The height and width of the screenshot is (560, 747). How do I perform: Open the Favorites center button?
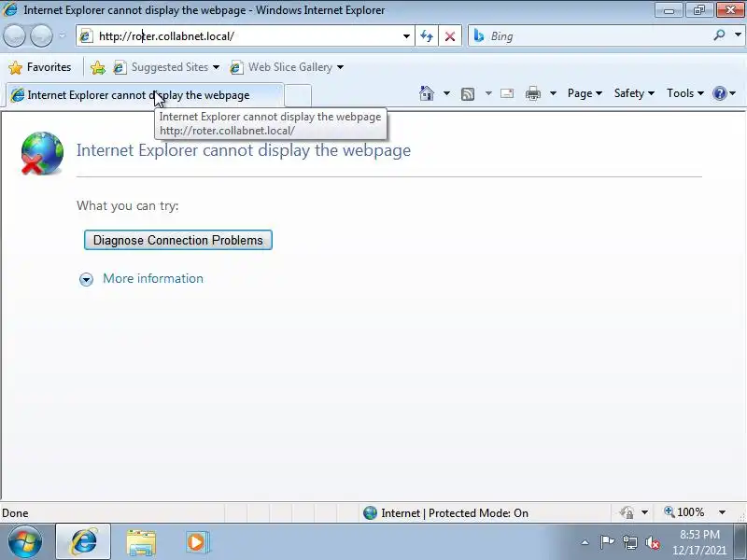coord(40,67)
